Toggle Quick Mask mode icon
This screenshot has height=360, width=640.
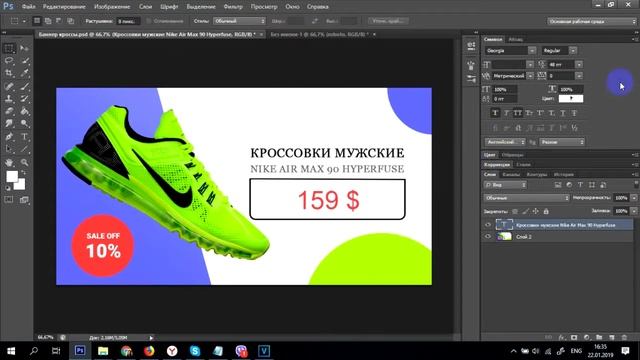(x=9, y=200)
